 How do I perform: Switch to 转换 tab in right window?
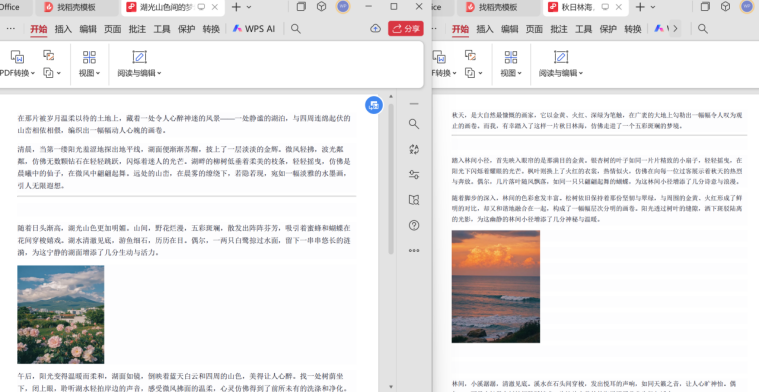tap(633, 29)
